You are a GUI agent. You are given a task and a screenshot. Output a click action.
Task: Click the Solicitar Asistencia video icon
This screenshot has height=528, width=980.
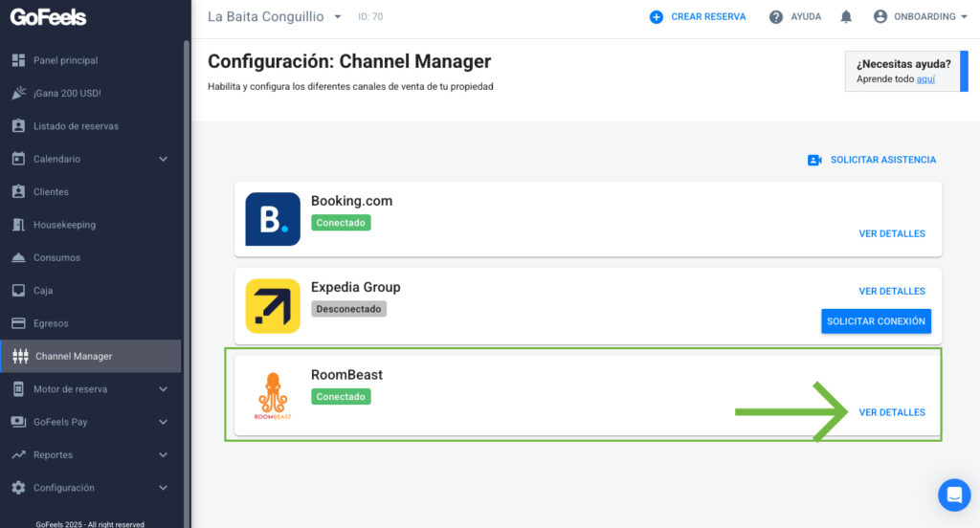click(x=814, y=160)
